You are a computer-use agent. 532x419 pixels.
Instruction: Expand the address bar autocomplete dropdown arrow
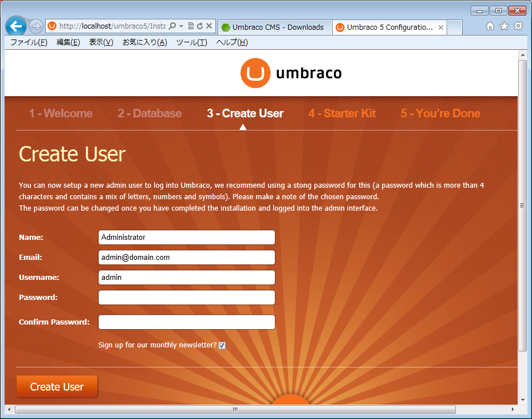tap(182, 26)
